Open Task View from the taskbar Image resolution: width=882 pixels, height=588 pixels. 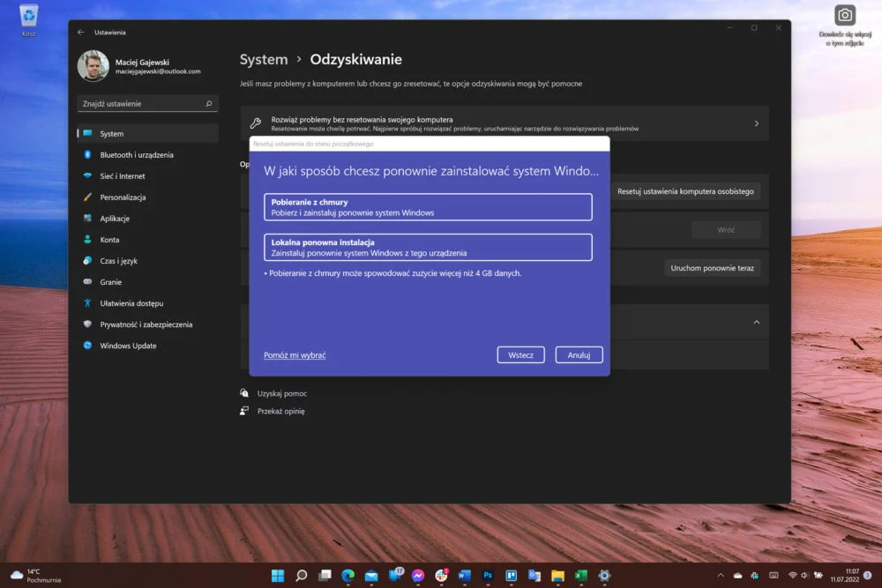[325, 575]
